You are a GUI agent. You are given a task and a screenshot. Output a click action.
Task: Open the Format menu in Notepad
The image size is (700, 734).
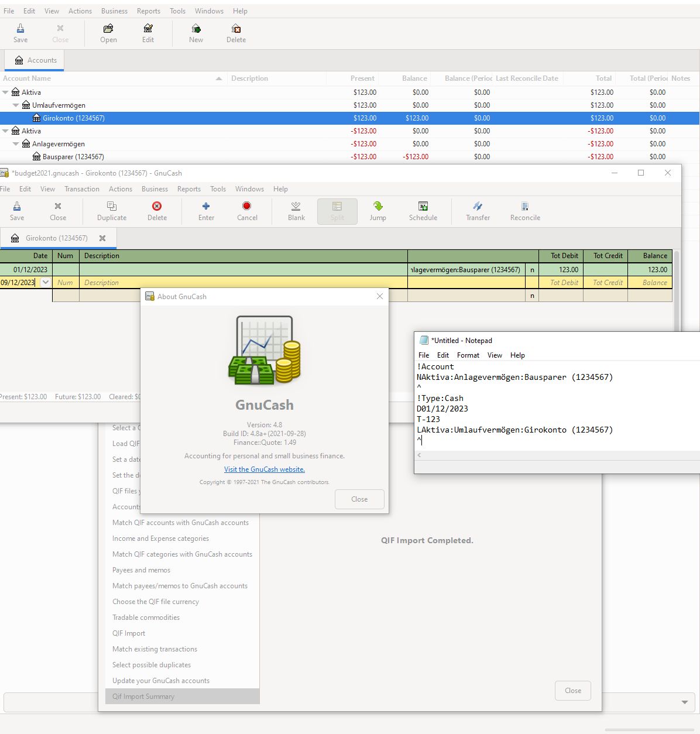(x=468, y=355)
